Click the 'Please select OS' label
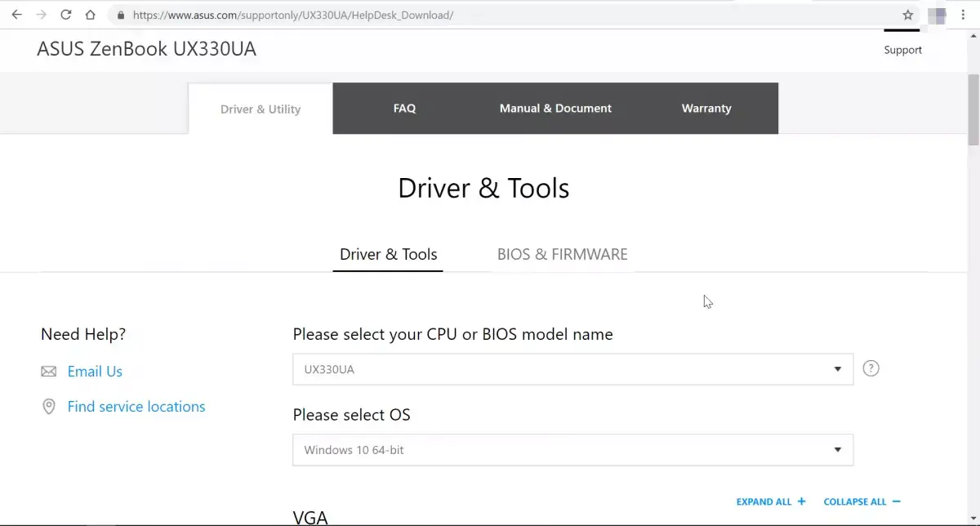 352,415
